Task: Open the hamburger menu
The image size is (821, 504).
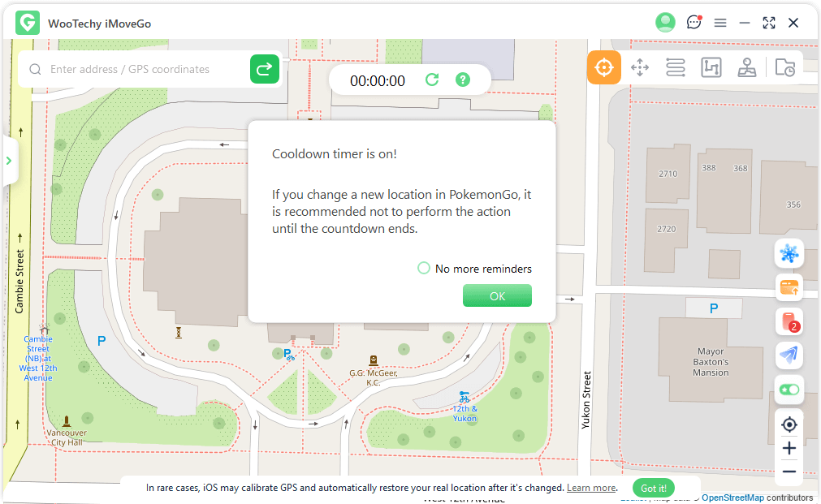Action: pos(720,22)
